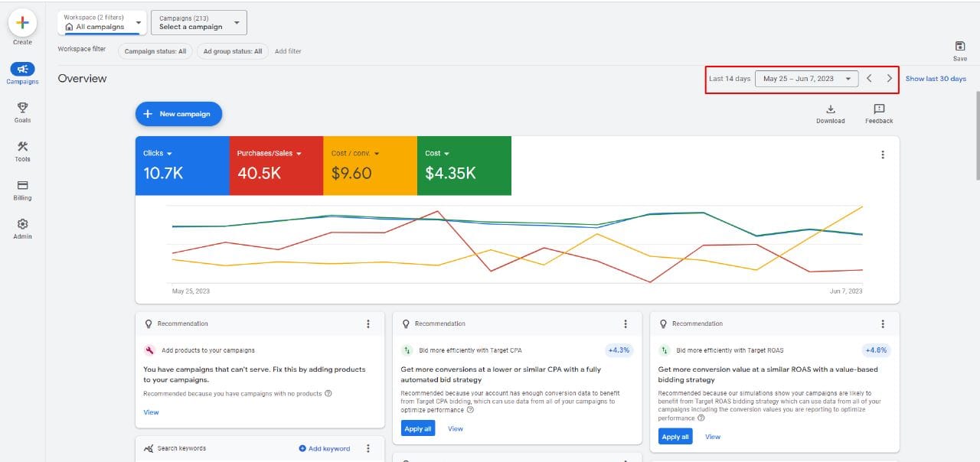Viewport: 980px width, 462px height.
Task: Expand the Select a campaign dropdown
Action: click(x=198, y=23)
